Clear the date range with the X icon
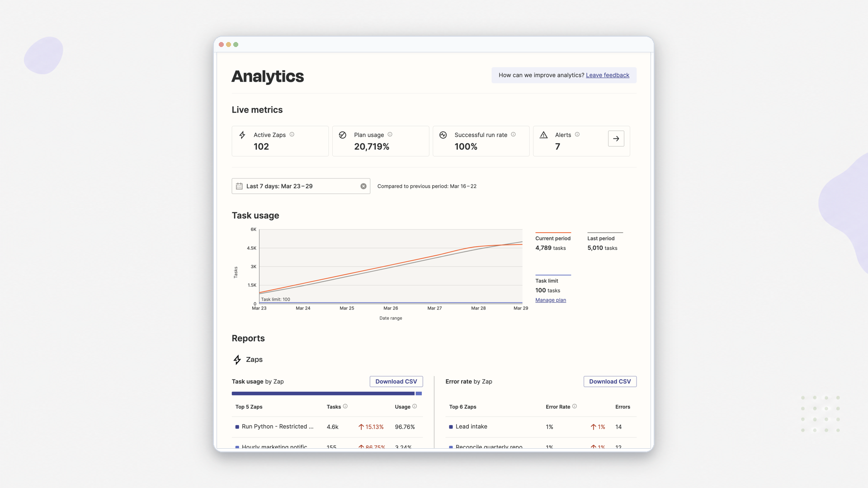 pyautogui.click(x=363, y=186)
